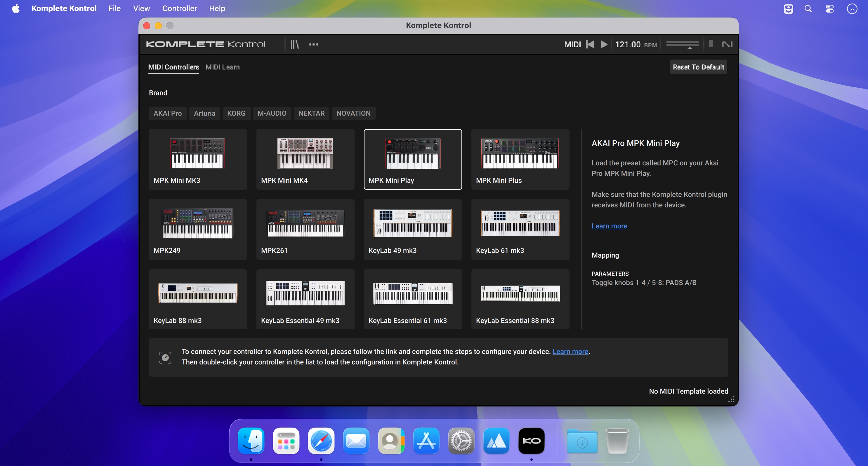Click the AKAI Pro MPK Mini Play heading

pyautogui.click(x=636, y=143)
